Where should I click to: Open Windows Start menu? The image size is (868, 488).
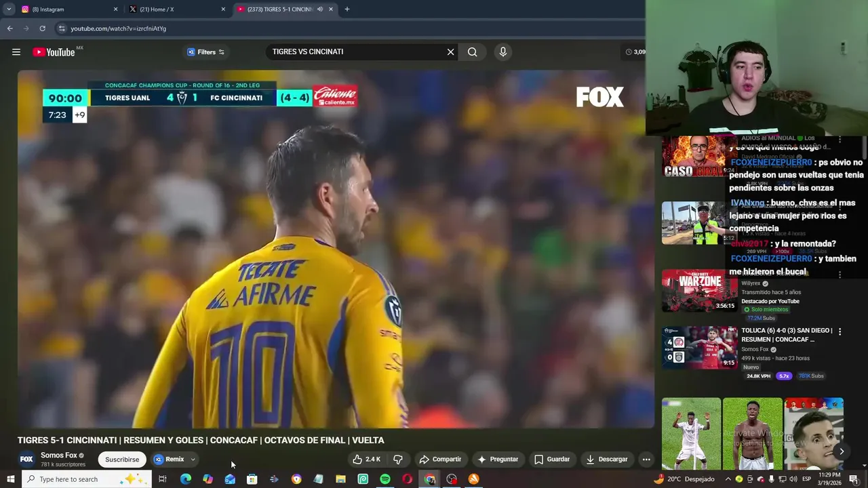10,479
